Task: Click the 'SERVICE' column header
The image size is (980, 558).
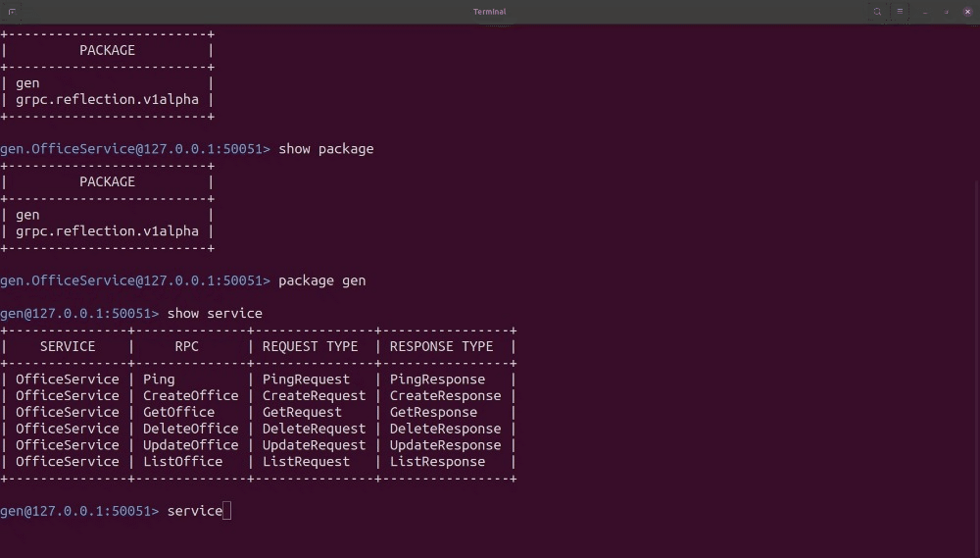Action: click(x=68, y=346)
